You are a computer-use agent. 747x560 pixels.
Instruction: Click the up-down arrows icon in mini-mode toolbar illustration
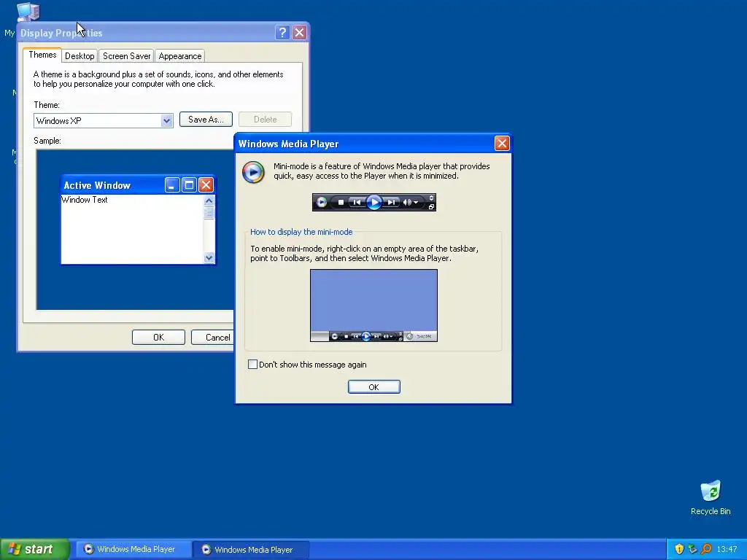[431, 198]
